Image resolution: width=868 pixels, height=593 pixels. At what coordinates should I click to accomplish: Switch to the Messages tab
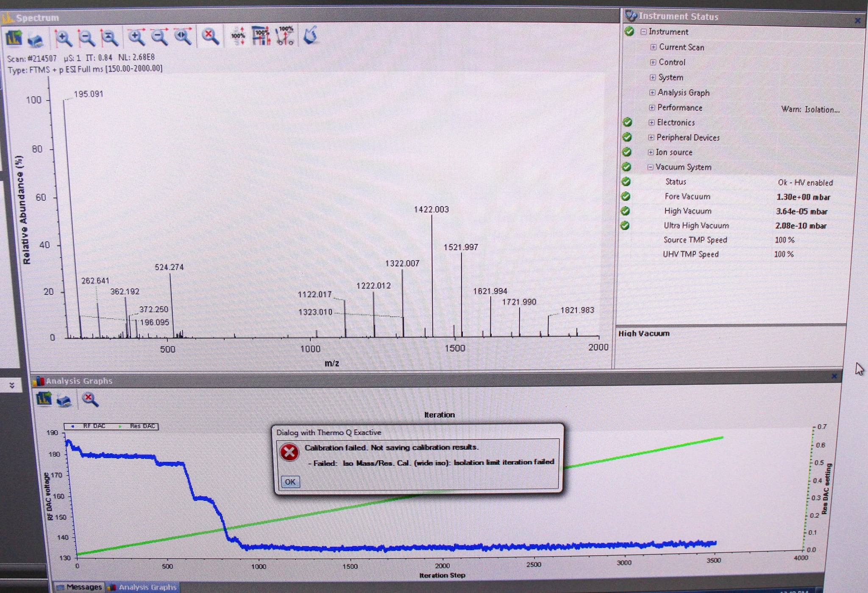point(79,587)
